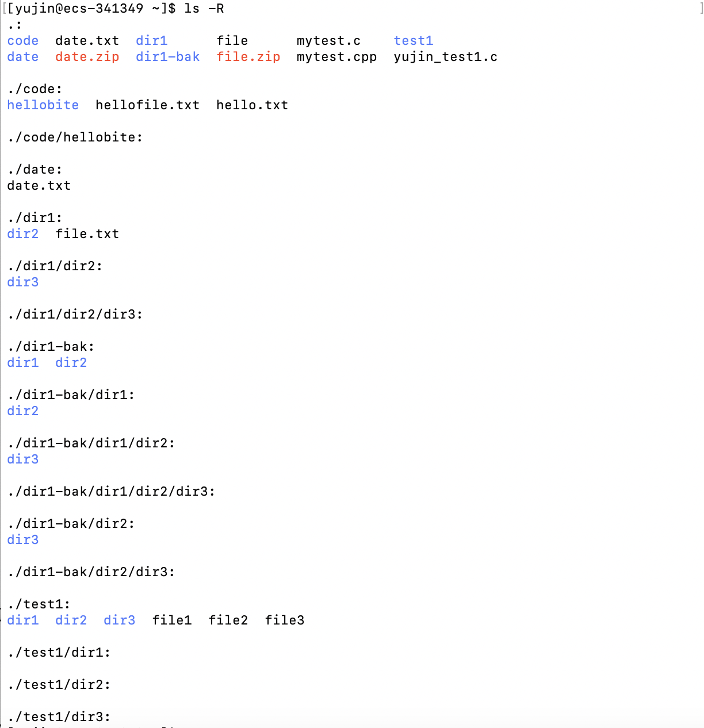This screenshot has width=704, height=728.
Task: Select 'dir3' listed under './dir1-bak/dir2:'
Action: point(23,540)
